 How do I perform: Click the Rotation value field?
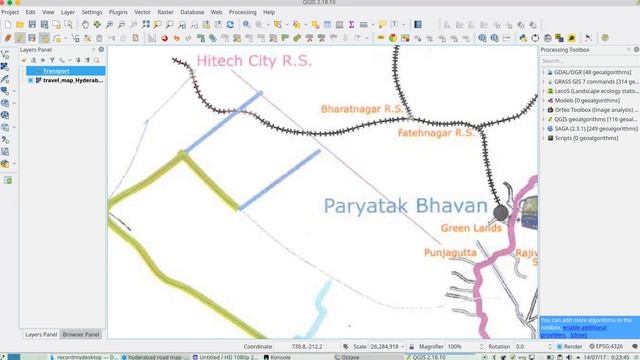(533, 347)
